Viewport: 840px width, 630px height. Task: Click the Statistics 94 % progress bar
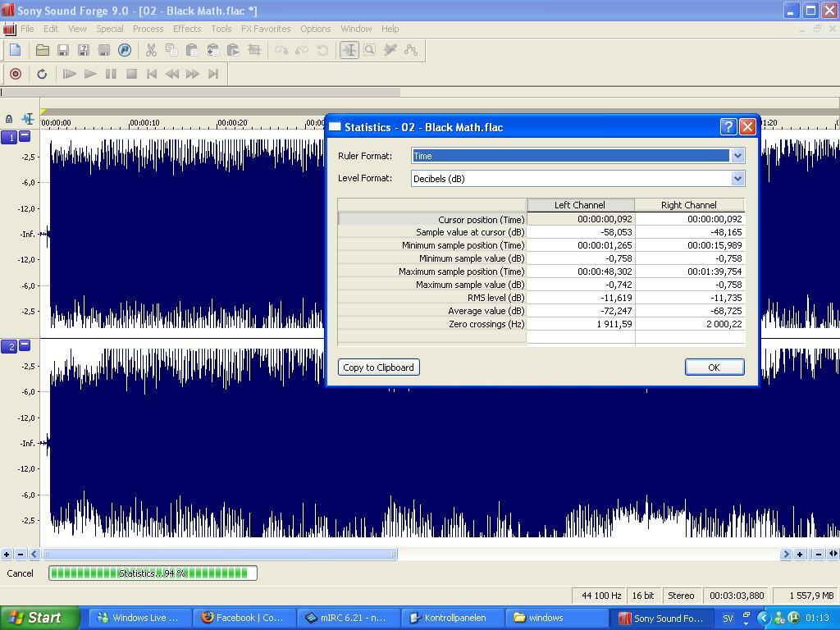153,573
